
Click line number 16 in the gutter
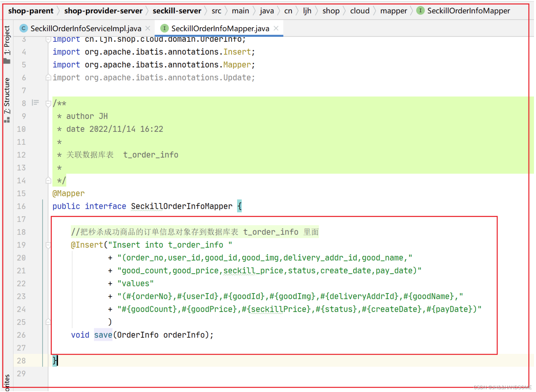(x=21, y=206)
